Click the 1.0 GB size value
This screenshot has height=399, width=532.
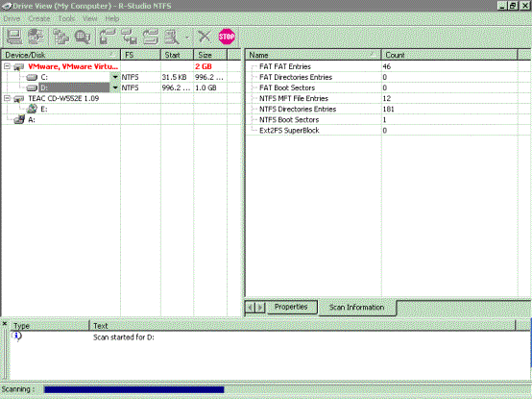tap(206, 87)
